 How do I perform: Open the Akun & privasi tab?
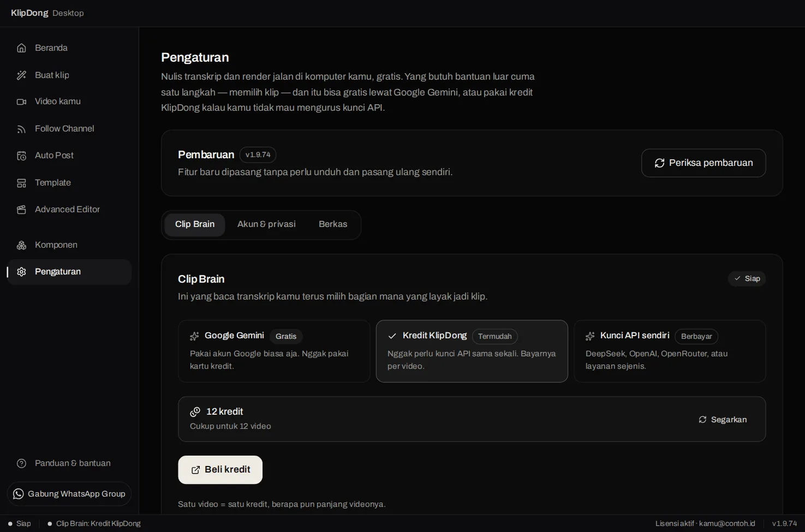click(266, 224)
